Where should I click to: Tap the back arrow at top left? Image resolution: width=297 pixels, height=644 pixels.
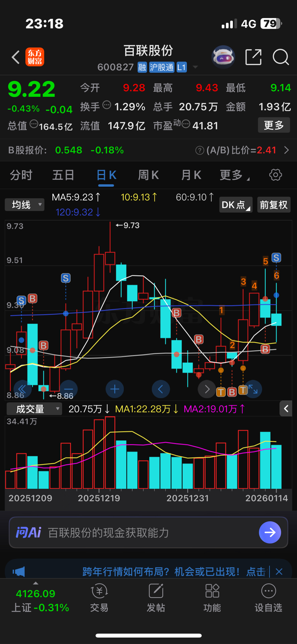click(15, 57)
